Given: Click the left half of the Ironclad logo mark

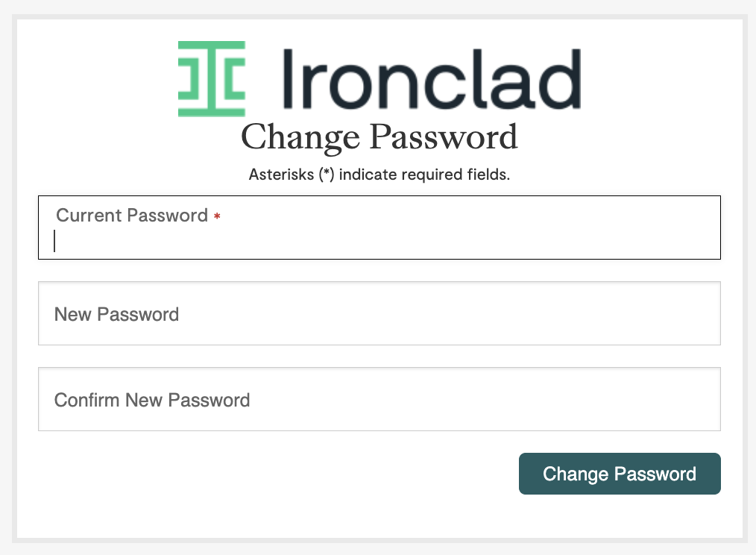Looking at the screenshot, I should (190, 77).
